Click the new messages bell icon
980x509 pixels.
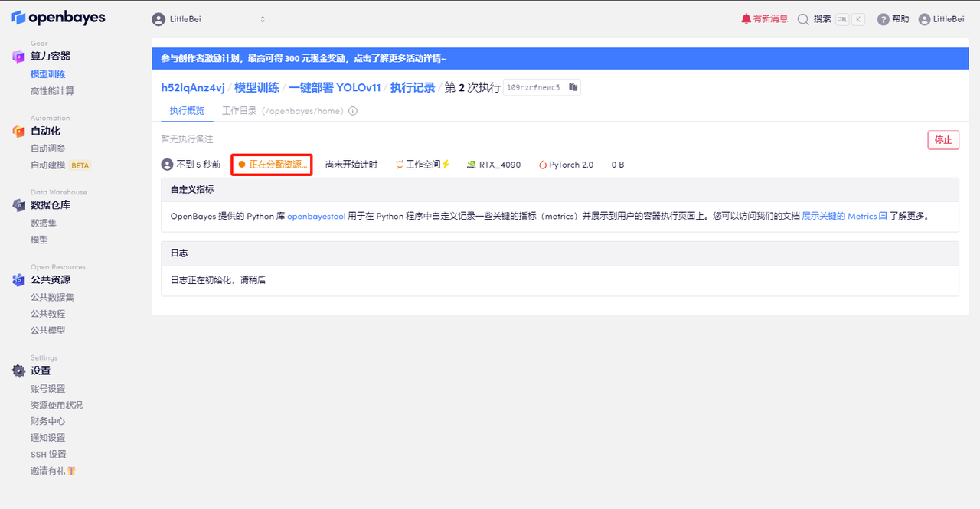coord(746,19)
